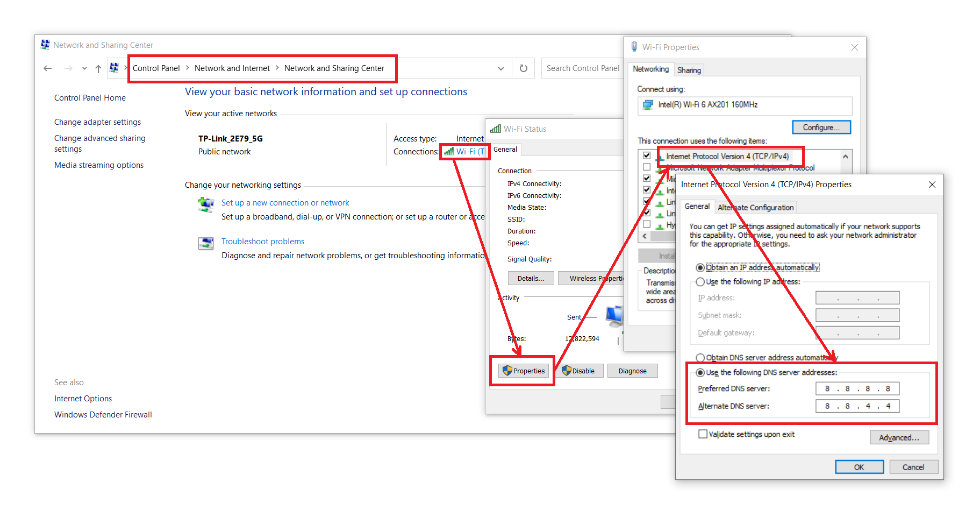Select Obtain an IP address automatically
The height and width of the screenshot is (517, 980).
click(700, 268)
